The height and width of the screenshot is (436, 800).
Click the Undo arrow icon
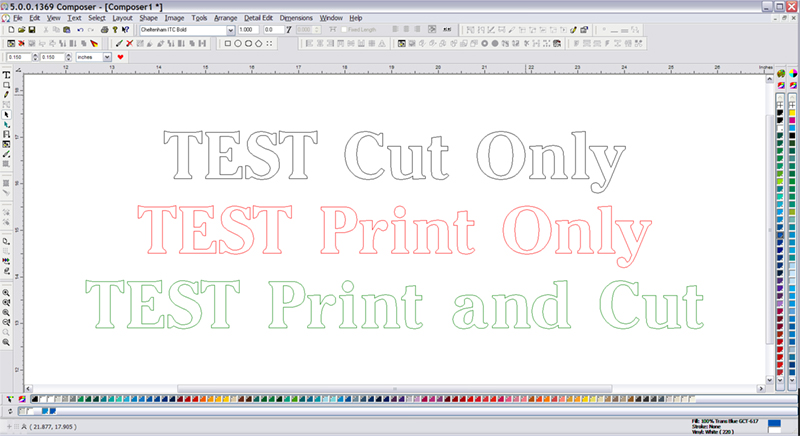80,30
